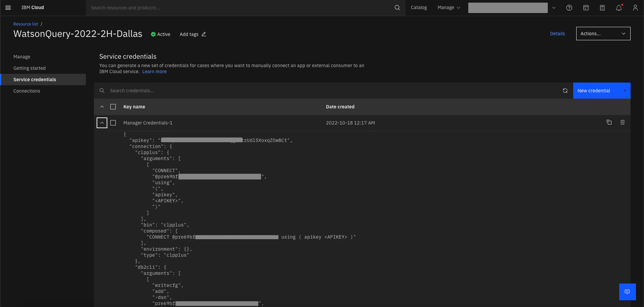This screenshot has height=307, width=644.
Task: Delete Manager Credentials-1 with trash icon
Action: 623,122
